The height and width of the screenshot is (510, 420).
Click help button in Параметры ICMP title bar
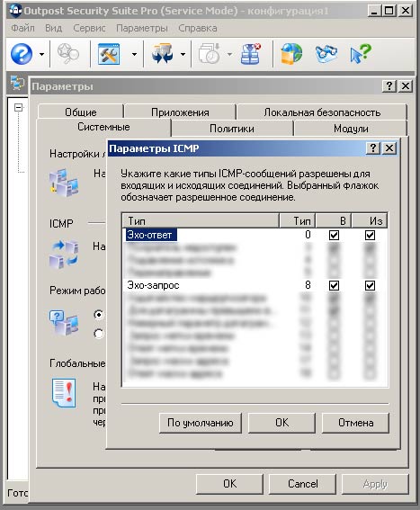(373, 148)
